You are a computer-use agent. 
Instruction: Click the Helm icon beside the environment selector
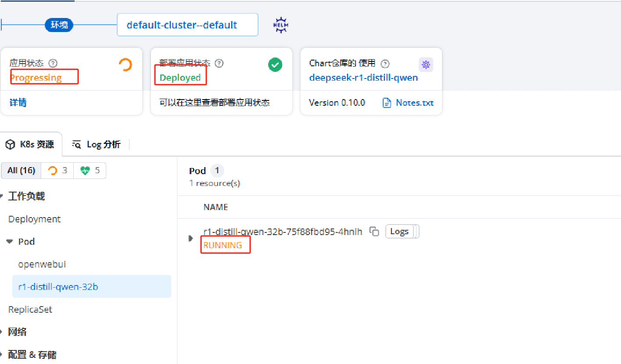tap(281, 25)
